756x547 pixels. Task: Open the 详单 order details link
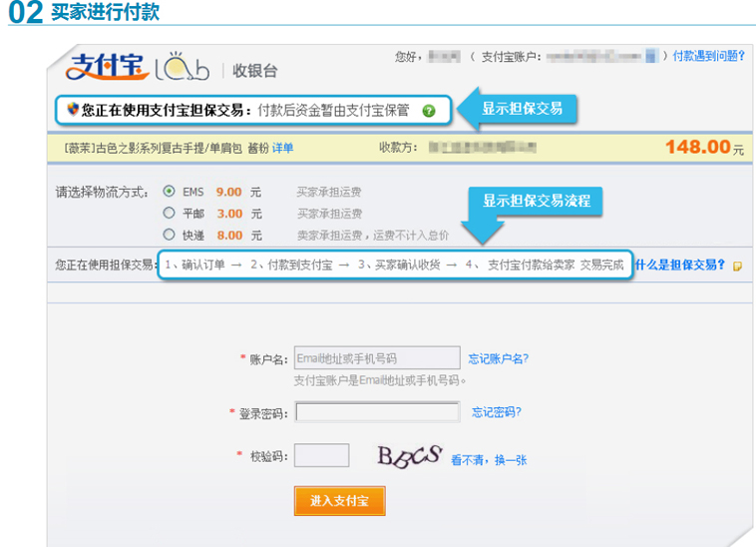(283, 148)
